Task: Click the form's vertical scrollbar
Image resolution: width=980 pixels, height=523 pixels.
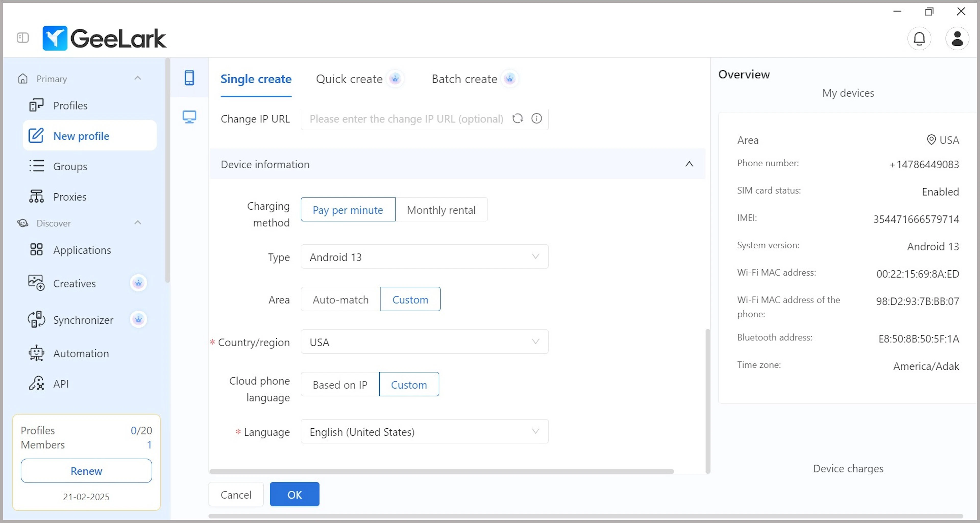Action: pyautogui.click(x=708, y=401)
